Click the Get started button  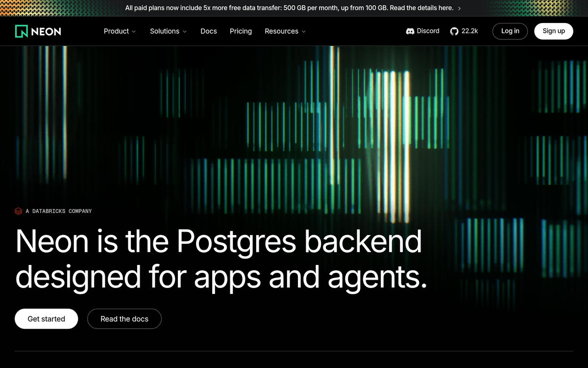point(46,319)
